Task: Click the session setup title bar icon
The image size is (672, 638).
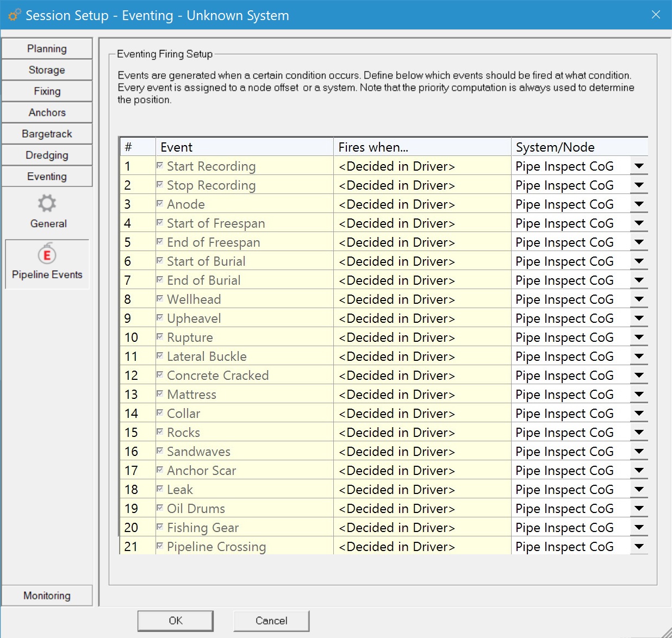Action: point(14,15)
